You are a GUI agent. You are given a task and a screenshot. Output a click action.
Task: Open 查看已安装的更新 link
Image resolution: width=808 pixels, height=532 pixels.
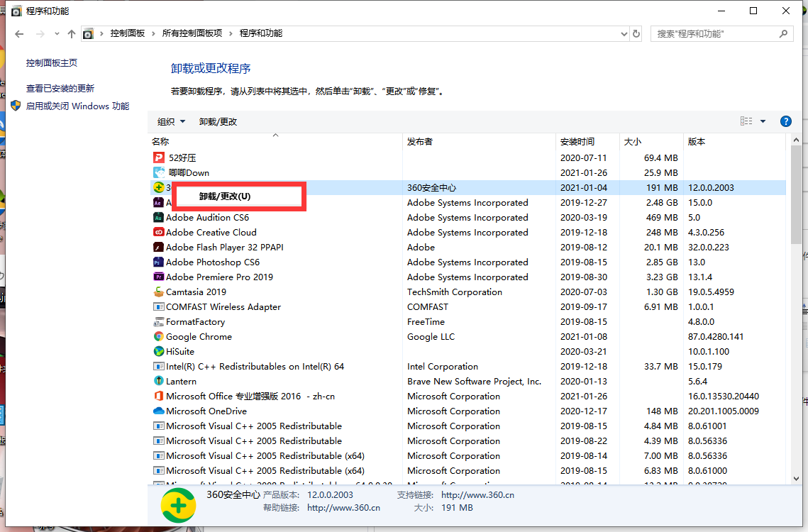[60, 89]
